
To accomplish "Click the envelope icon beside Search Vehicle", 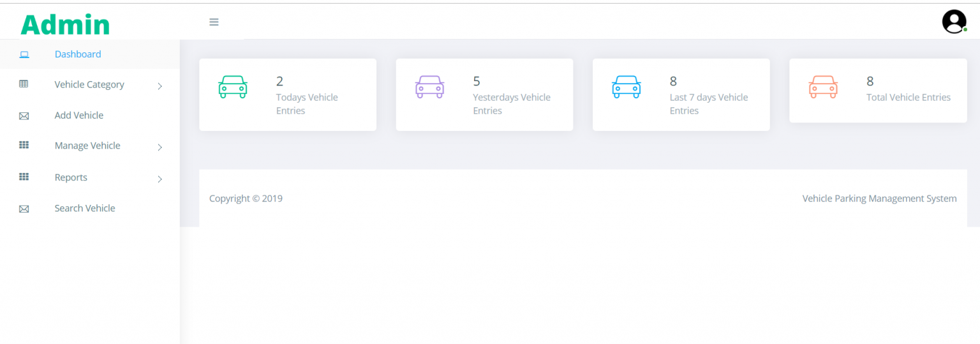I will [x=24, y=209].
